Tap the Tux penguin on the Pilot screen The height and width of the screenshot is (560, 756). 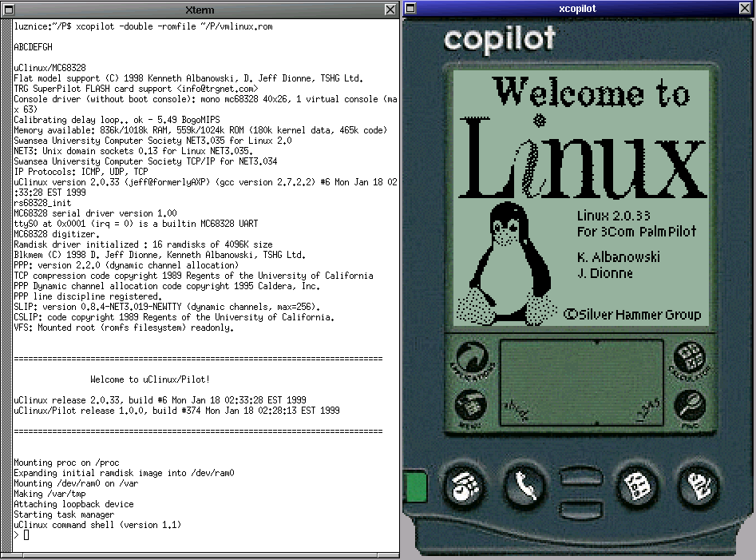pyautogui.click(x=508, y=263)
